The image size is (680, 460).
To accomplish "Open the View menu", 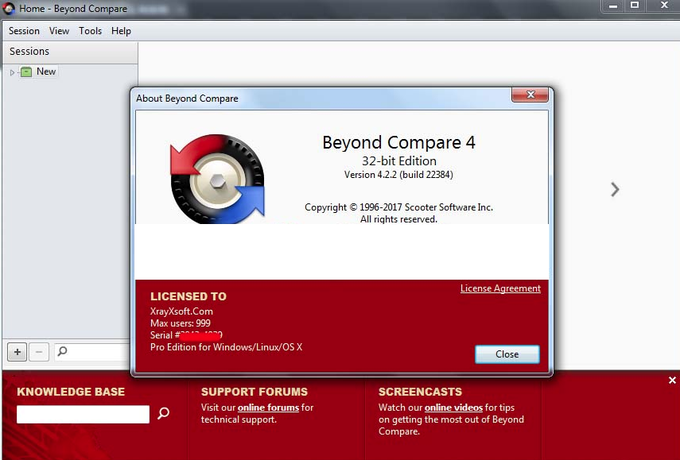I will coord(59,31).
